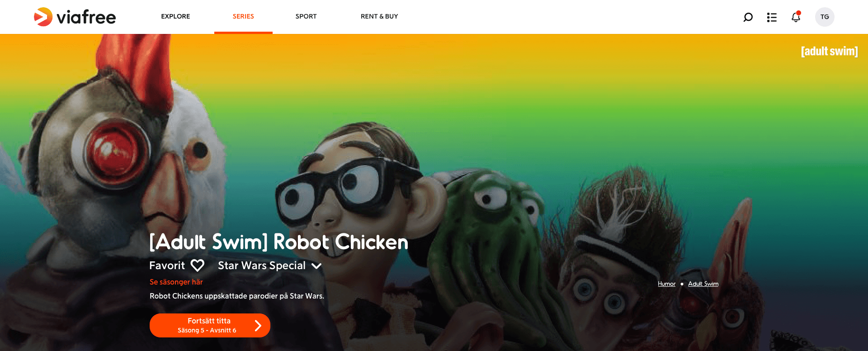Expand the Star Wars Special season dropdown

coord(269,266)
